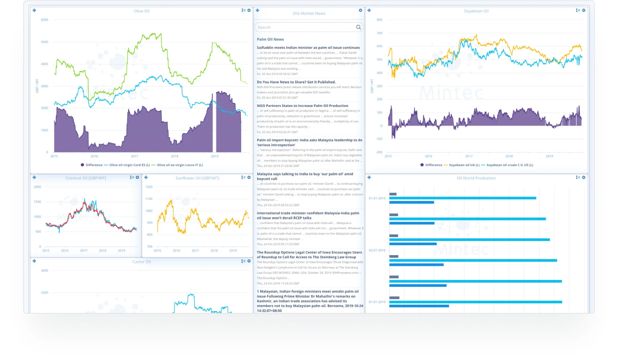
Task: Click the Castor Oil chart title
Action: (141, 262)
